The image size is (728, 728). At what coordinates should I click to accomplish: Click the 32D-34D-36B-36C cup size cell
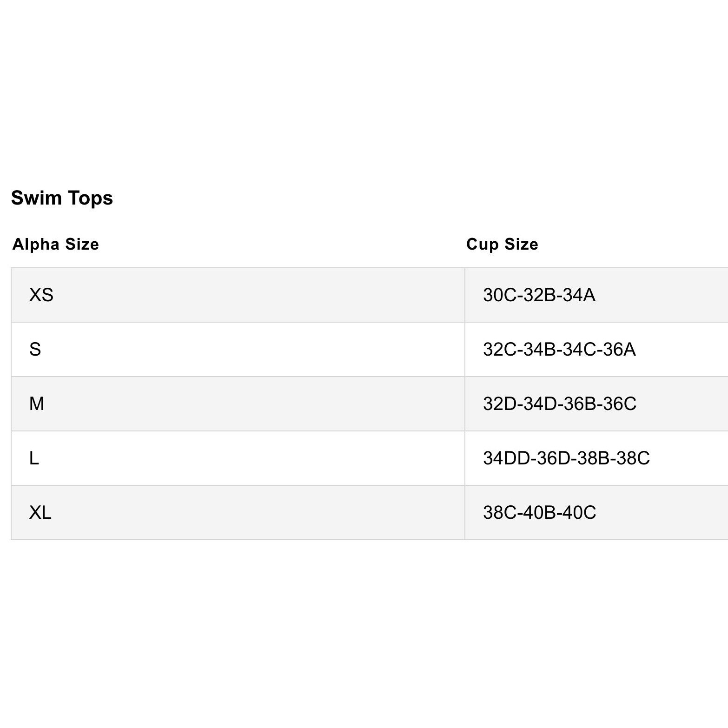pos(596,404)
